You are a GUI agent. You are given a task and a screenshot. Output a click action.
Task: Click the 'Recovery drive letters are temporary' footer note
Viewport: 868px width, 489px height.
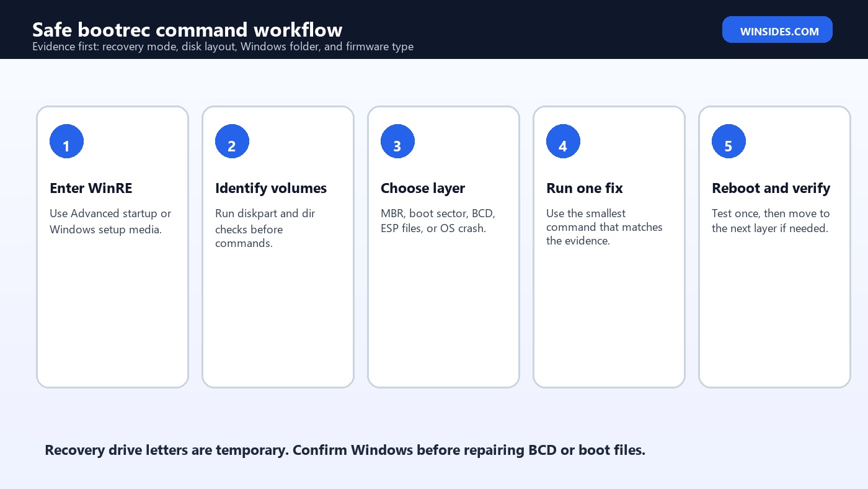click(x=345, y=450)
